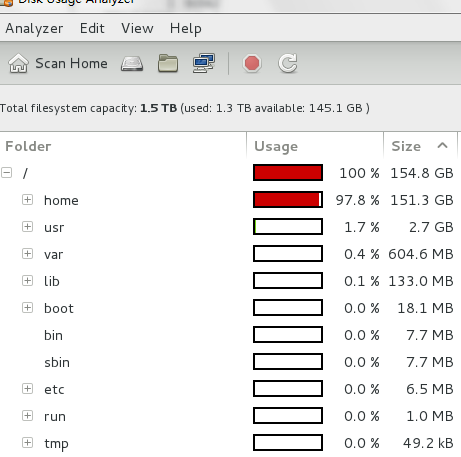Click the 6.5 MB size value

coord(430,389)
